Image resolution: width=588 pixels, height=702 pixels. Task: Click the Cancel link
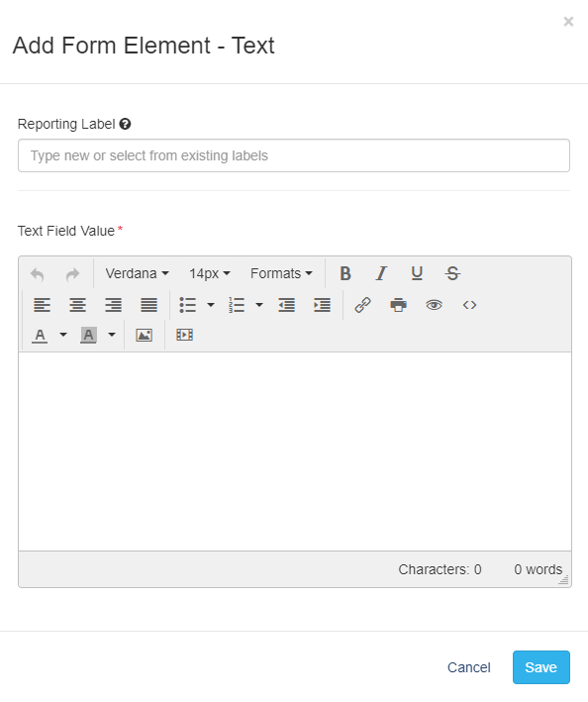pos(469,667)
